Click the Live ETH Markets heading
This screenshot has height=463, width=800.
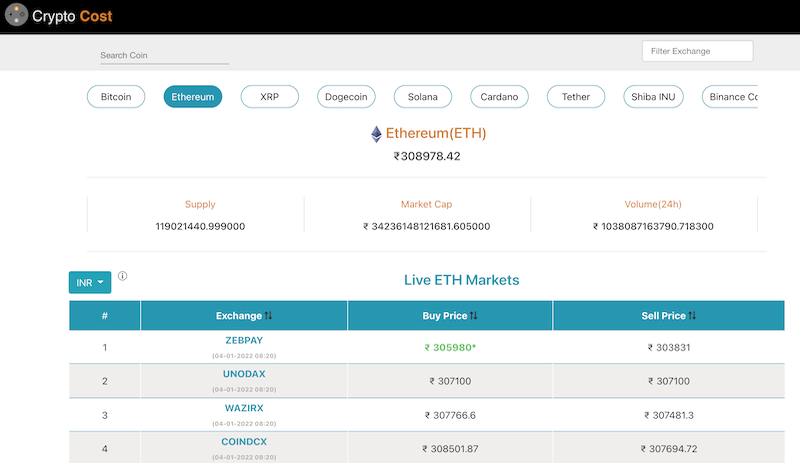461,280
